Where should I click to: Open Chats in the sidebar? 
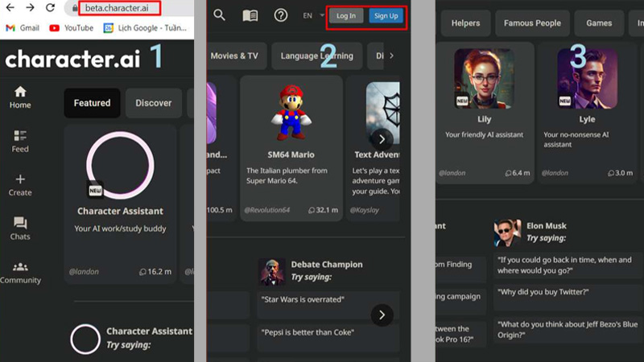coord(20,228)
